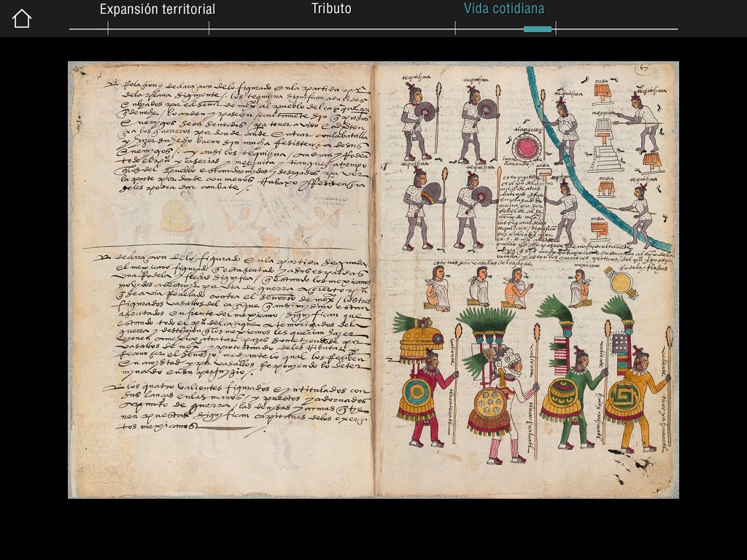
Task: Click the Home icon
Action: [21, 17]
